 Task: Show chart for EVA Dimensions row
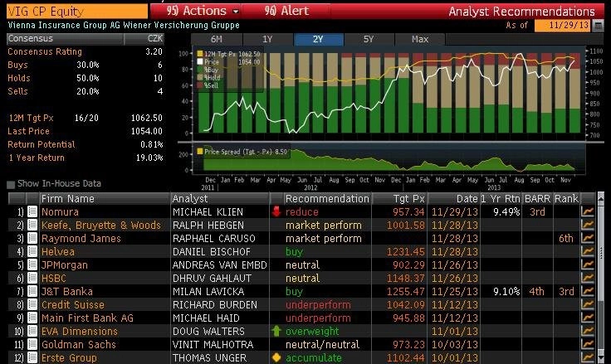click(587, 331)
